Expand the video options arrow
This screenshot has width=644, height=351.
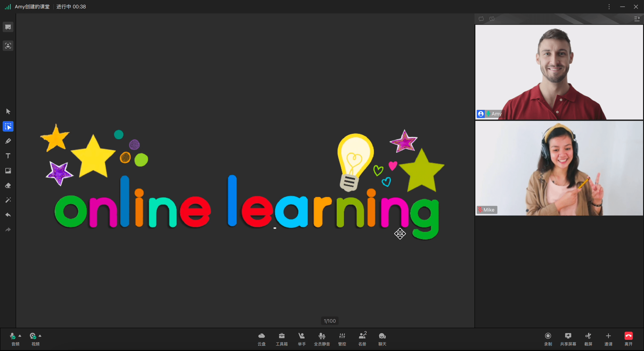point(40,336)
